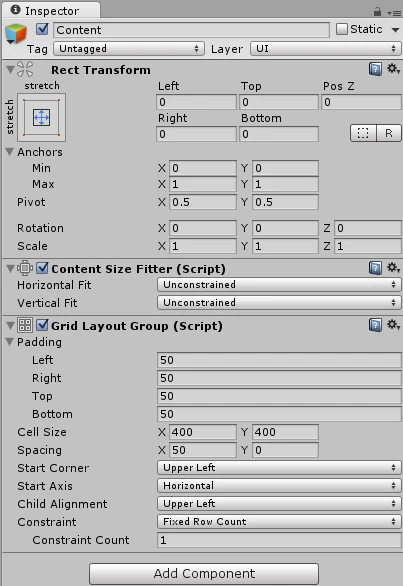Image resolution: width=403 pixels, height=586 pixels.
Task: Open Rect Transform settings gear menu
Action: (x=393, y=69)
